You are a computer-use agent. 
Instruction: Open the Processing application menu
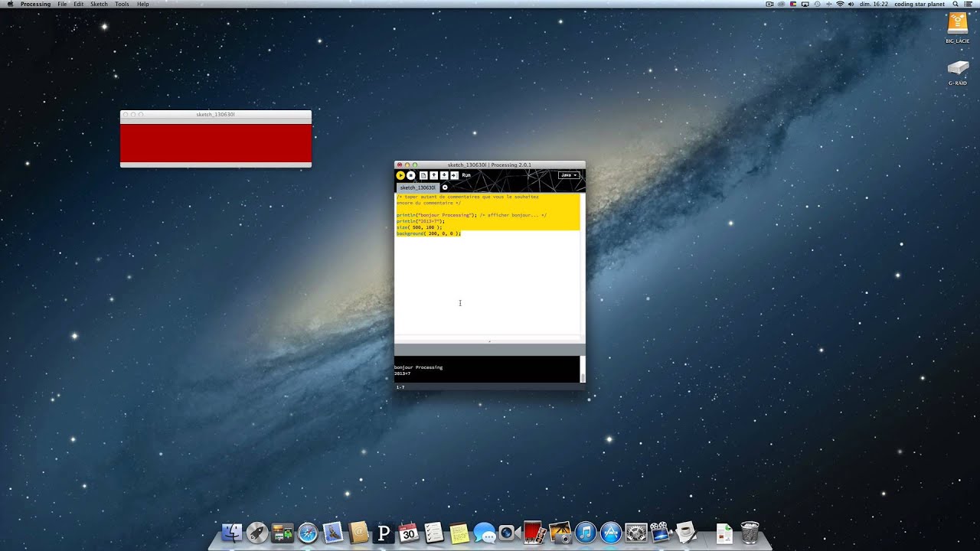pos(35,4)
